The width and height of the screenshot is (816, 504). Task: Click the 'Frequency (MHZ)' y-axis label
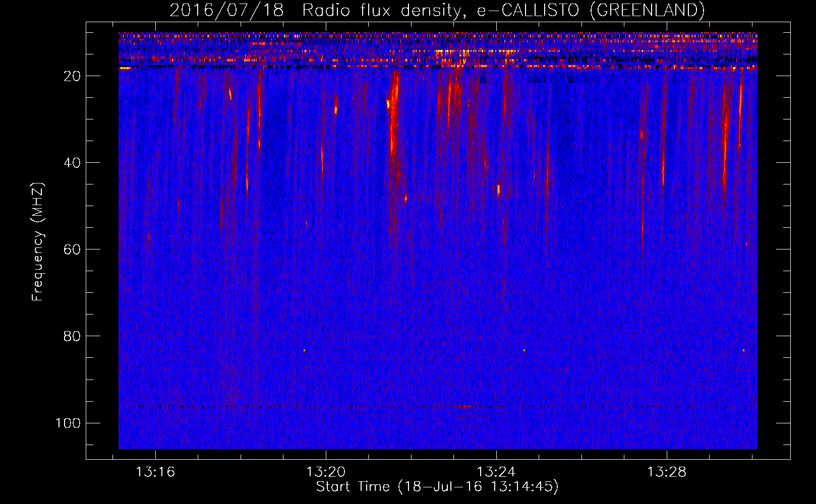(x=38, y=242)
